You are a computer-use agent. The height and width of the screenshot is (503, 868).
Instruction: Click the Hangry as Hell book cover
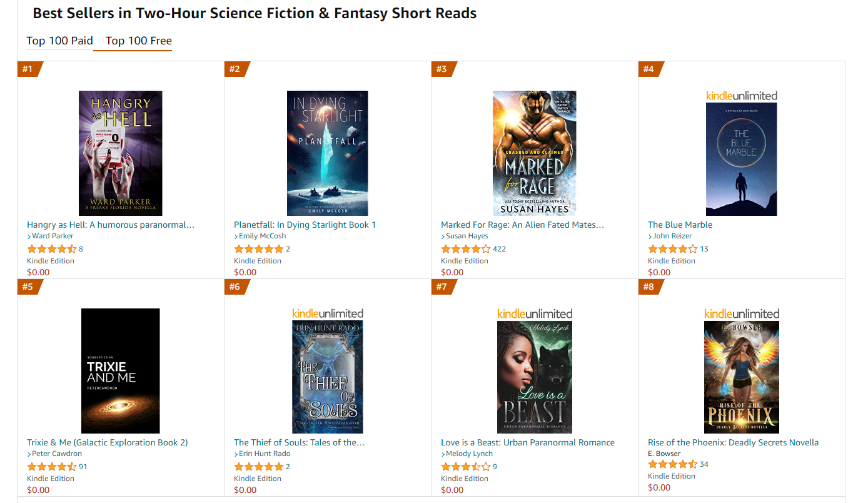click(120, 153)
